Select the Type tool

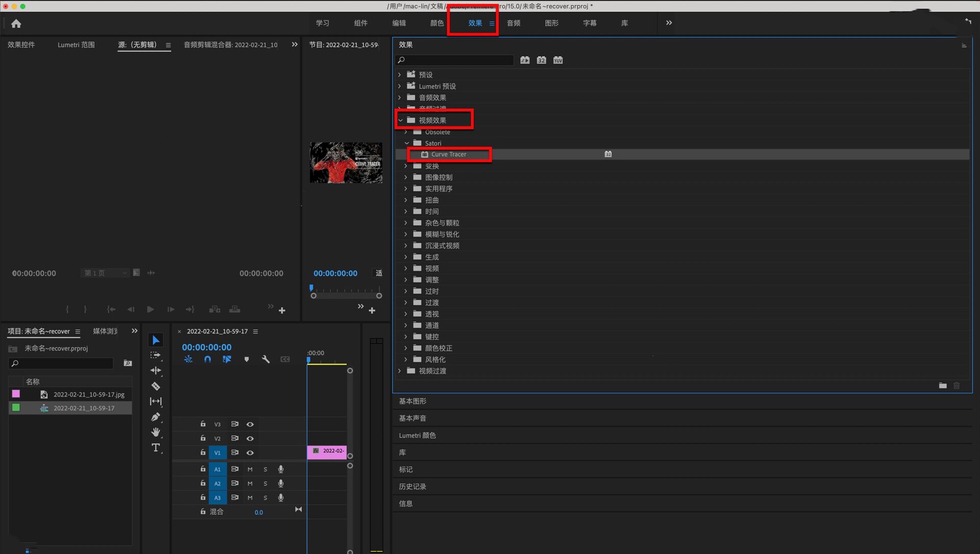click(156, 447)
